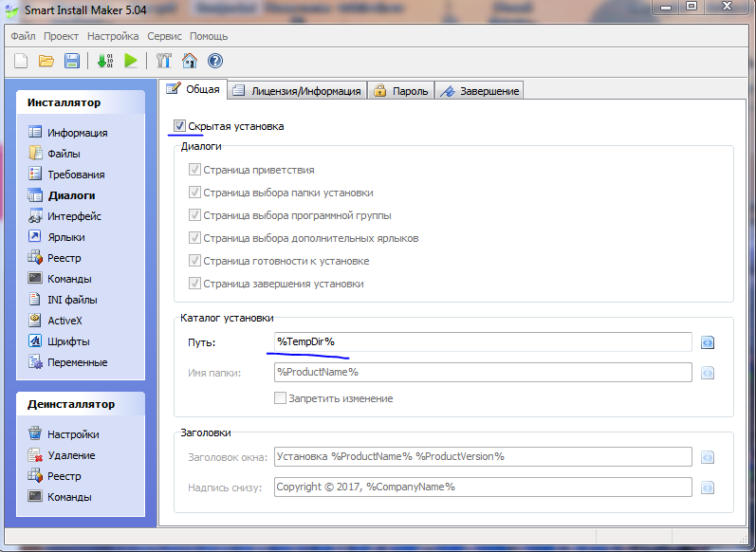Click the Home page toolbar icon
Image resolution: width=756 pixels, height=552 pixels.
pyautogui.click(x=189, y=61)
